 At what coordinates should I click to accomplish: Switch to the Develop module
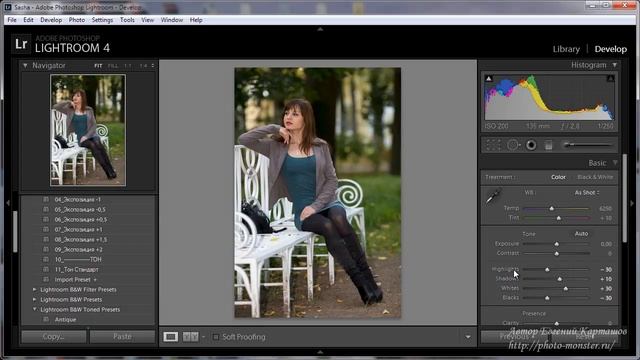611,49
